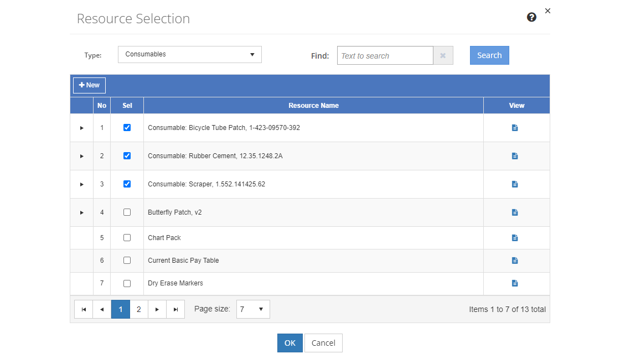The width and height of the screenshot is (620, 364).
Task: Select Chart Pack checkbox
Action: point(127,237)
